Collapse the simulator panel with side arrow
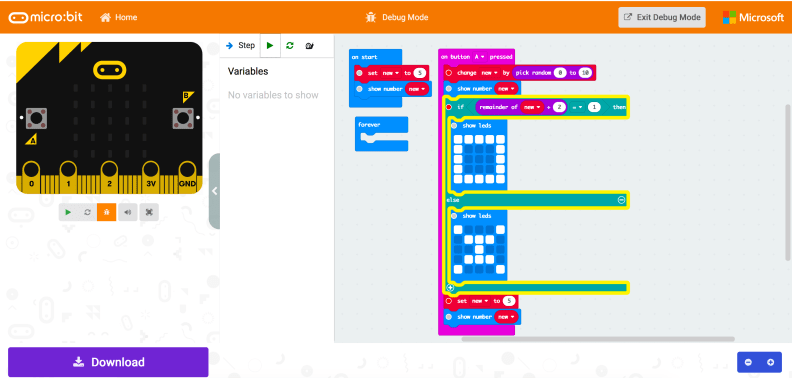 [x=214, y=191]
